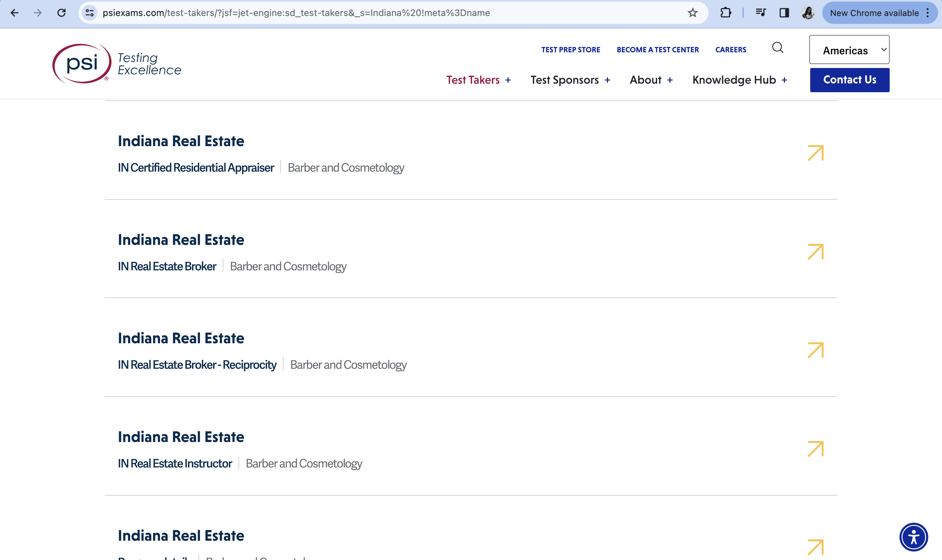Open the Americas region dropdown
Screen dimensions: 942x560
point(849,50)
